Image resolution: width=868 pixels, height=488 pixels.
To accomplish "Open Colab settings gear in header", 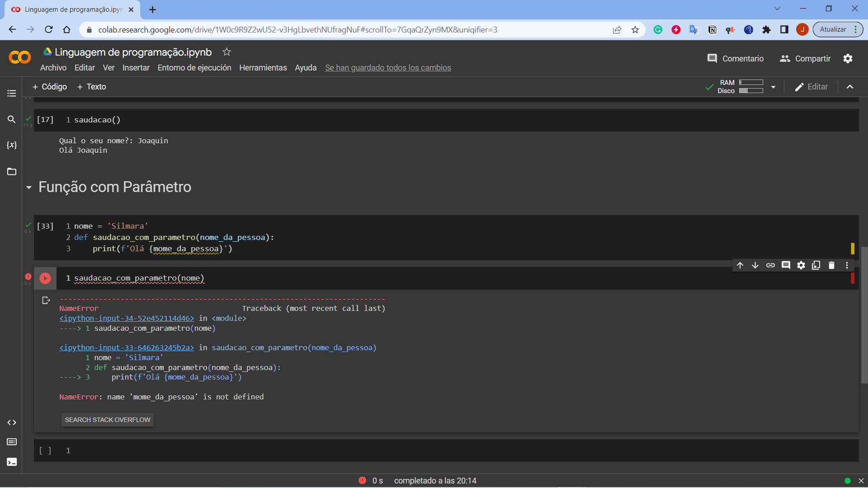I will [x=848, y=59].
